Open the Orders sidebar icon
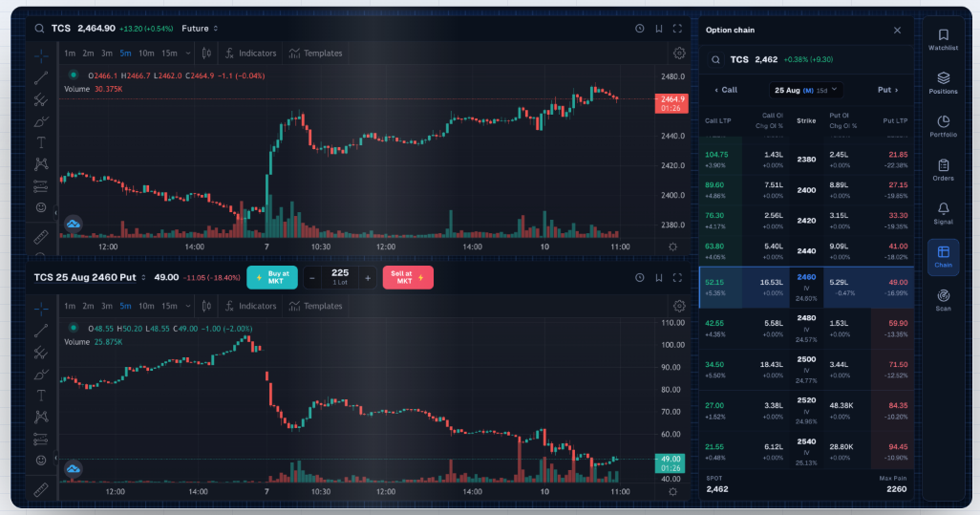Image resolution: width=980 pixels, height=515 pixels. 943,169
